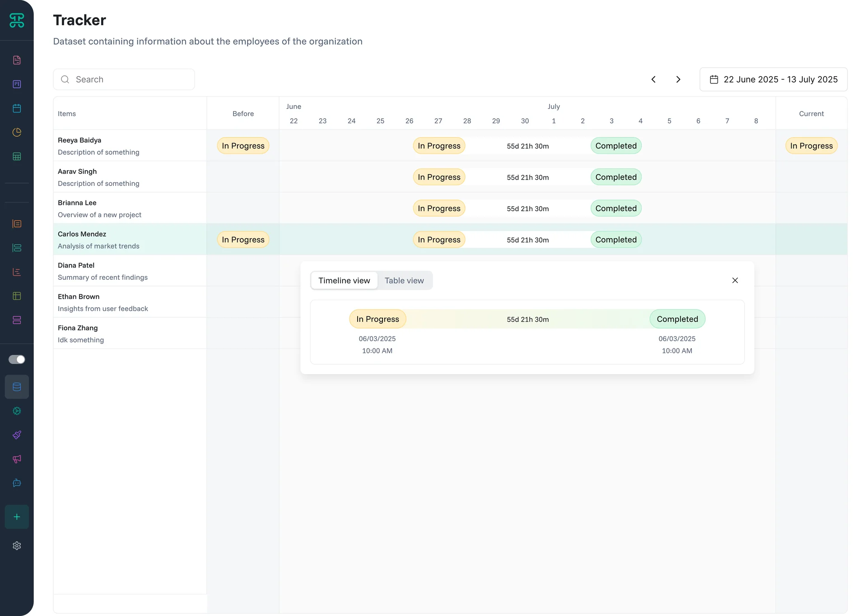
Task: Open the calendar icon in sidebar
Action: pyautogui.click(x=17, y=108)
